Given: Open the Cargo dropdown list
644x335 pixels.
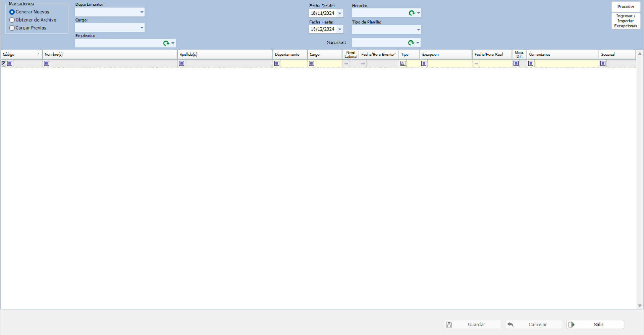Looking at the screenshot, I should (x=141, y=28).
